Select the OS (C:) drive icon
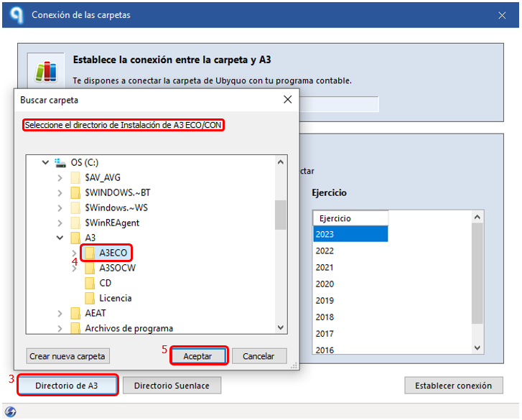This screenshot has height=420, width=522. (60, 163)
